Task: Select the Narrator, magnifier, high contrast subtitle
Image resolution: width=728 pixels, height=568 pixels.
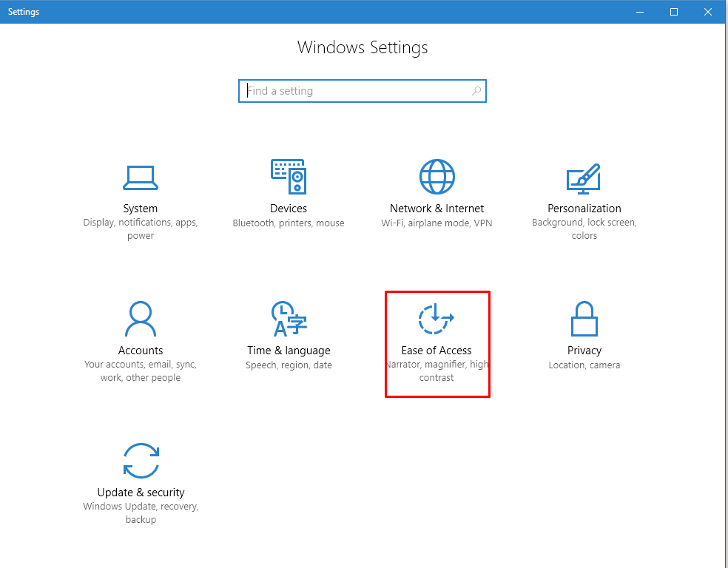Action: point(437,371)
